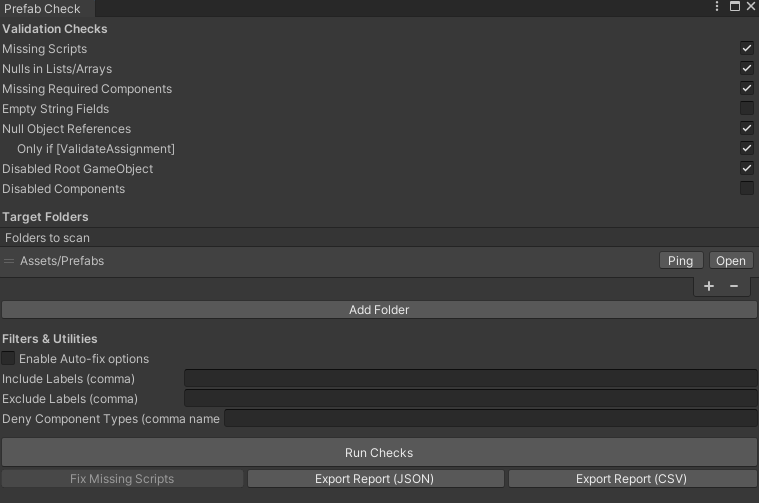Enable Empty String Fields check
Screen dimensions: 759x503
[x=747, y=108]
